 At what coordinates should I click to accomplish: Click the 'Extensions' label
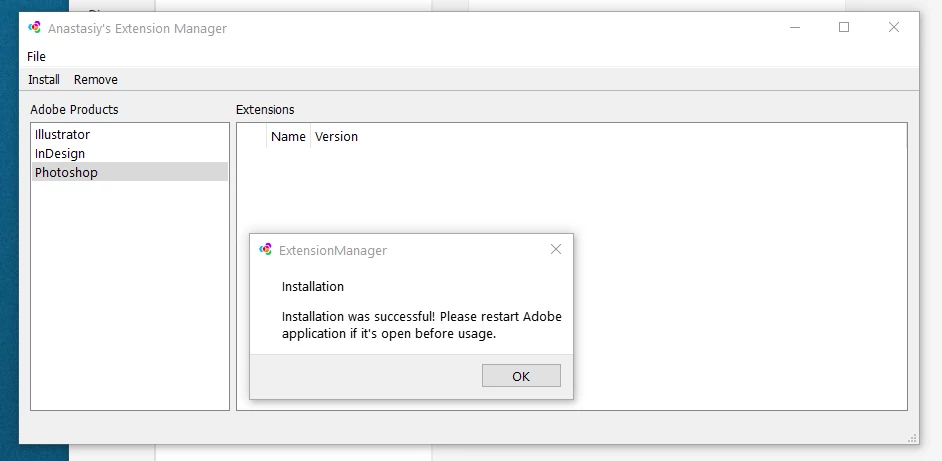point(265,109)
